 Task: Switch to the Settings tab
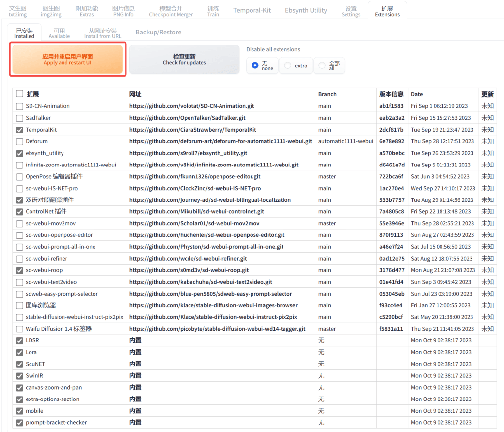(x=351, y=11)
